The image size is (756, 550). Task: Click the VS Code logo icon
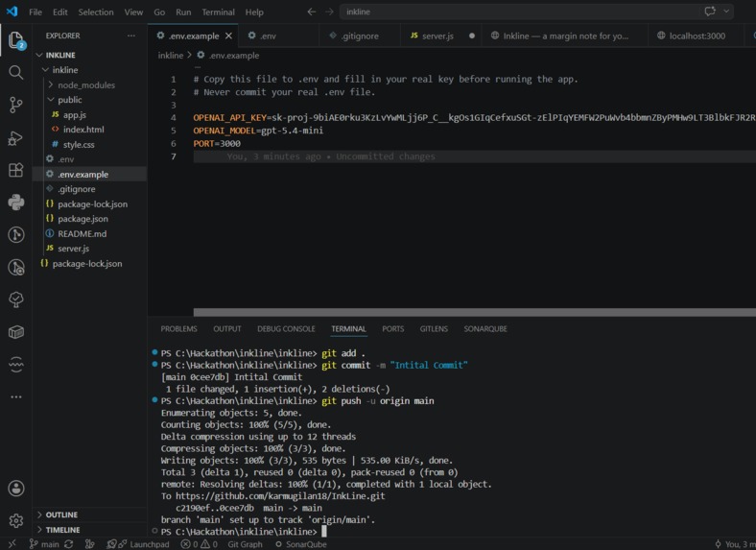tap(12, 12)
